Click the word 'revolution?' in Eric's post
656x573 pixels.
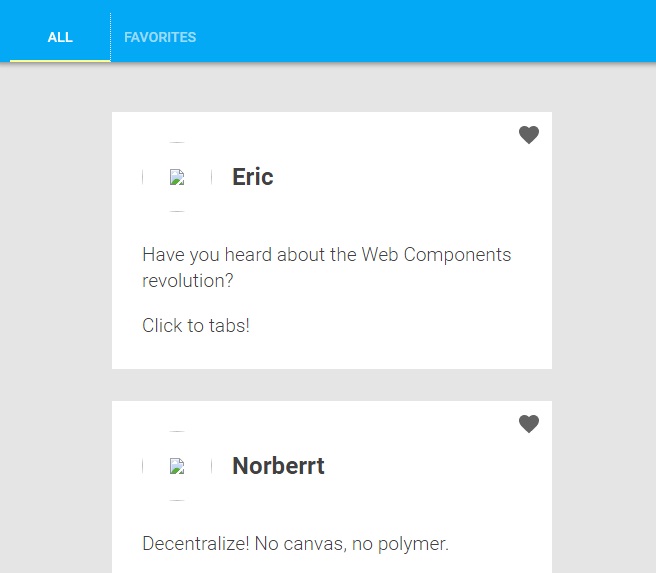pos(188,281)
